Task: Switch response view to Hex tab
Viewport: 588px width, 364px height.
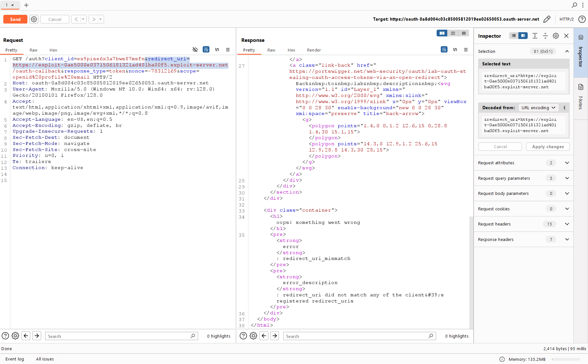Action: [291, 50]
